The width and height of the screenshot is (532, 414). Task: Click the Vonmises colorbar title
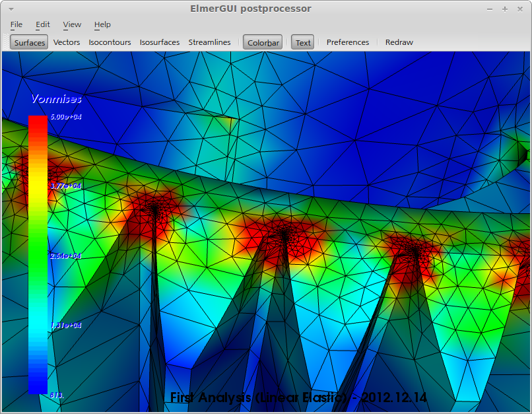click(x=56, y=99)
